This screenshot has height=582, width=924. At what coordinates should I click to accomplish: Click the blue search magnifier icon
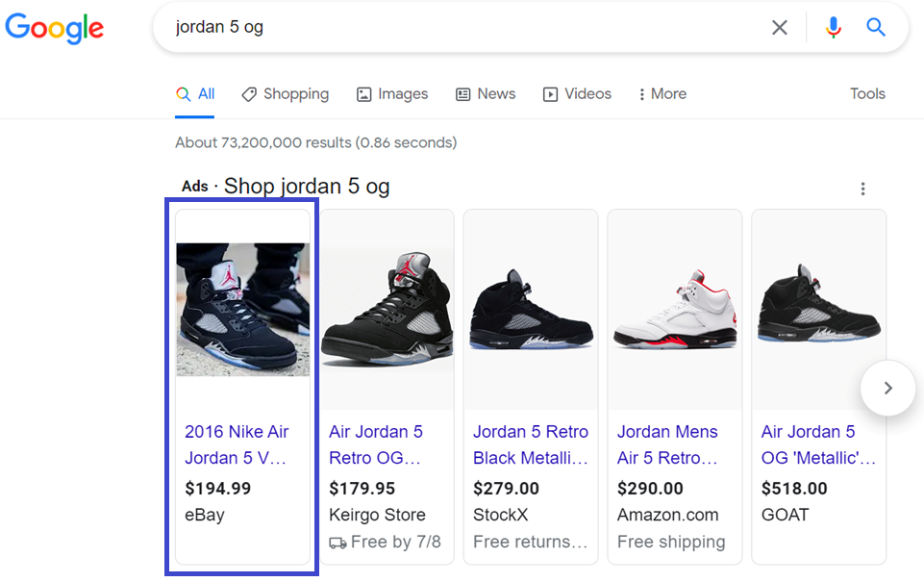tap(875, 27)
